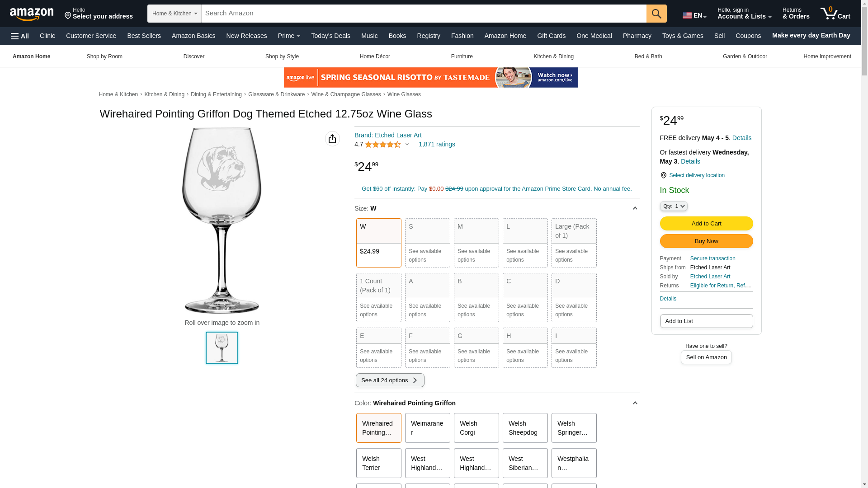Select the size option S
This screenshot has height=488, width=868.
pos(428,243)
